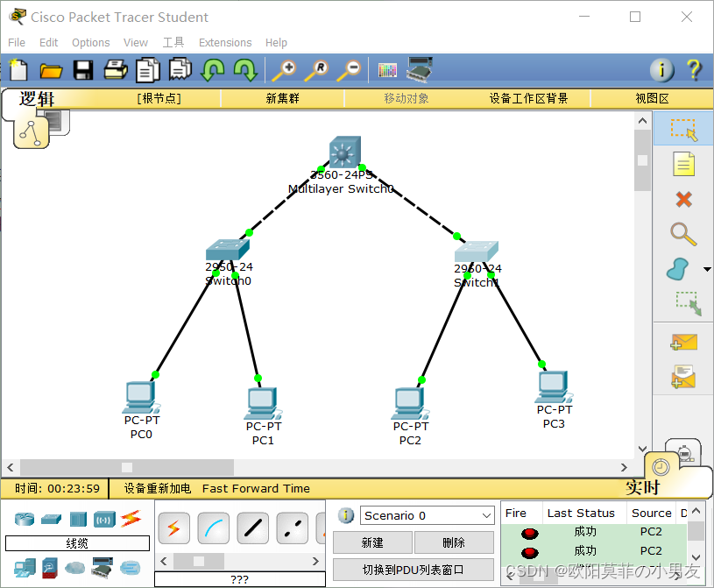
Task: Click 新集群 in the yellow bar
Action: tap(283, 98)
